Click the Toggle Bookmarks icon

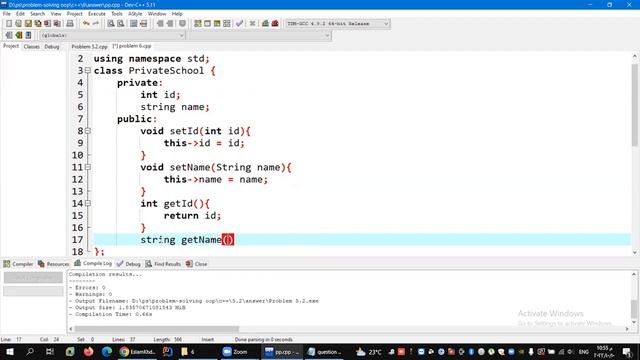click(x=18, y=36)
